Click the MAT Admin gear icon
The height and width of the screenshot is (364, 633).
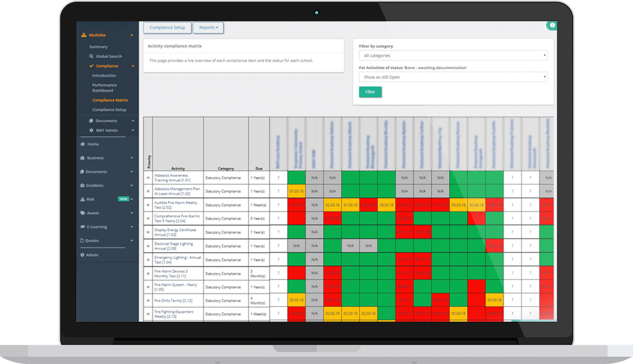click(x=91, y=130)
